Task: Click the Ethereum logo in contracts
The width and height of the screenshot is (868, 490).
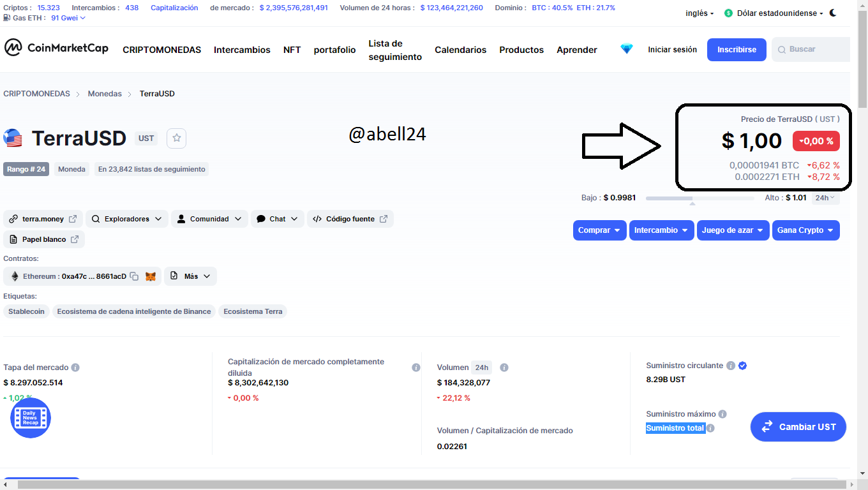Action: tap(15, 276)
